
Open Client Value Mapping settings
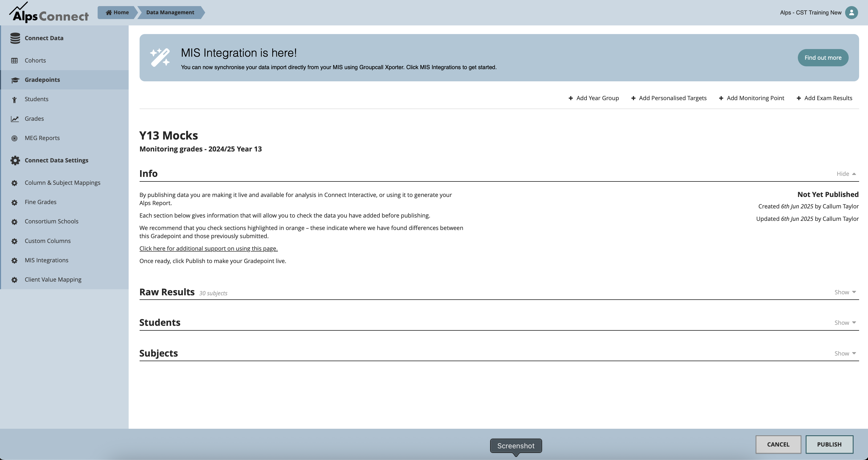point(64,280)
